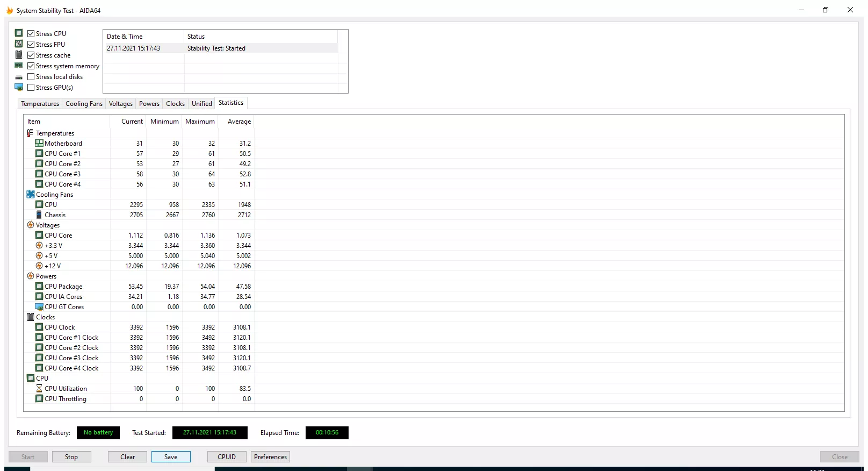
Task: Open the Unified tab
Action: pyautogui.click(x=202, y=104)
